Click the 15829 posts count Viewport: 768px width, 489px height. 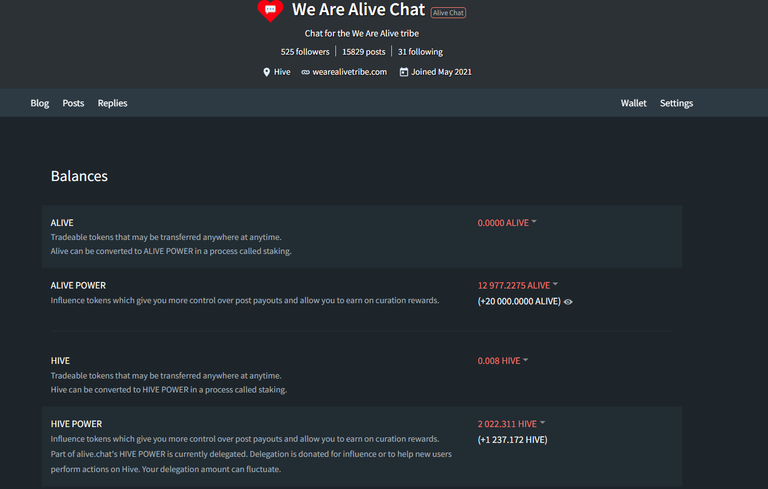click(x=363, y=51)
